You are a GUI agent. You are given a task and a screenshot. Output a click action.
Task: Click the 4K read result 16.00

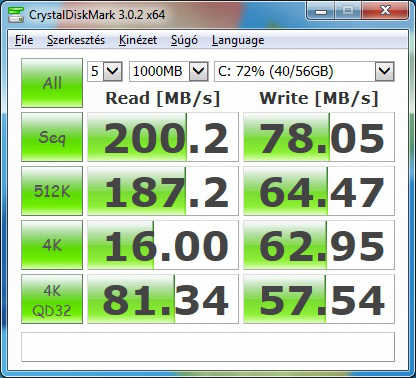[163, 245]
